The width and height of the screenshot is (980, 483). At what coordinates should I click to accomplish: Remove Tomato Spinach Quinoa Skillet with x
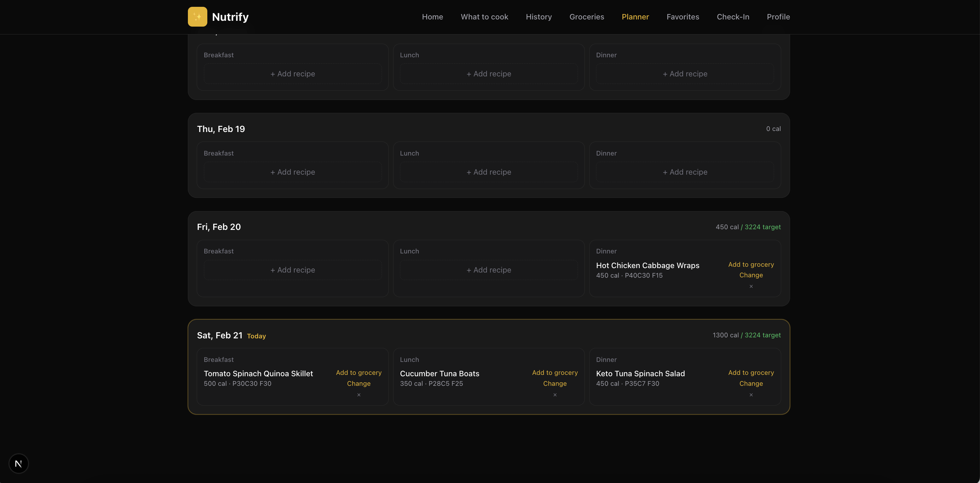[x=358, y=395]
